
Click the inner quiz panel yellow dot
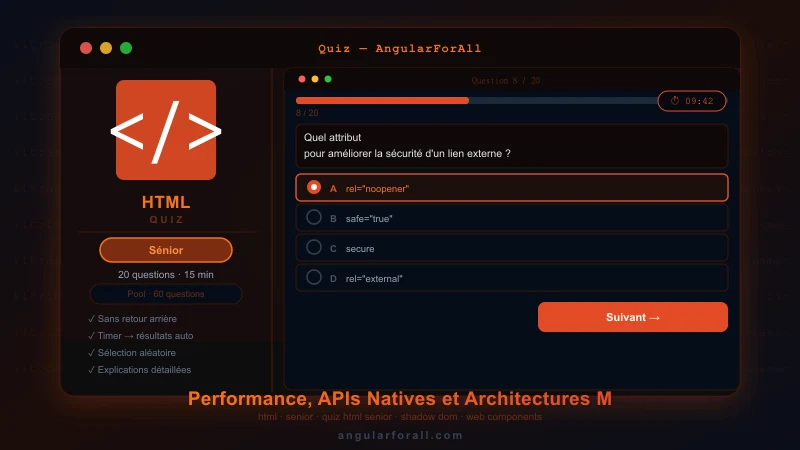pos(315,79)
